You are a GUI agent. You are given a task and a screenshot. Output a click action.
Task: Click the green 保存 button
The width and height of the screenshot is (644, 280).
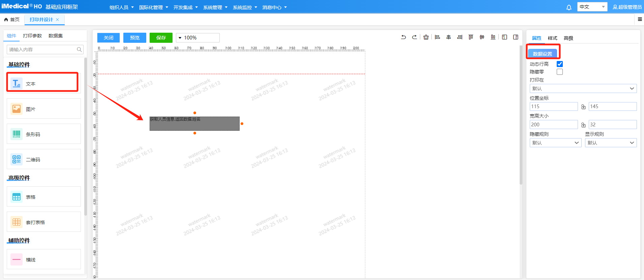tap(161, 38)
